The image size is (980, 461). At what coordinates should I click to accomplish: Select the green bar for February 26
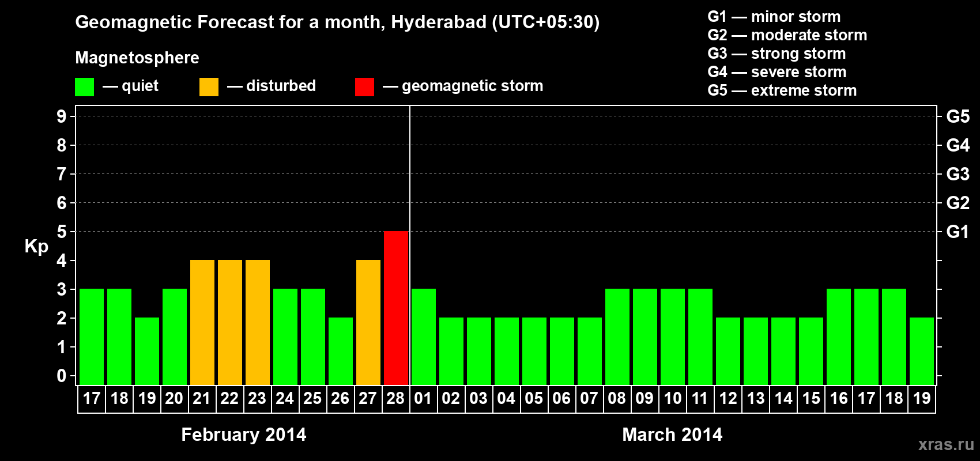[341, 351]
